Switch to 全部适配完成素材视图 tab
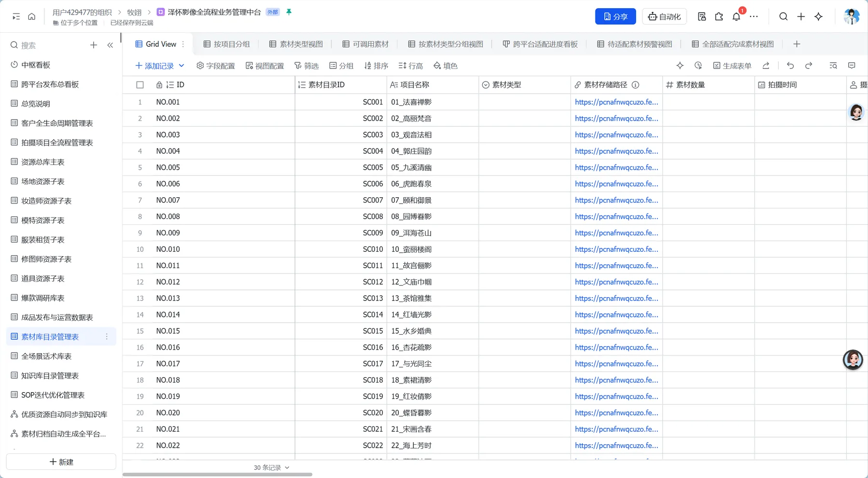 tap(733, 44)
